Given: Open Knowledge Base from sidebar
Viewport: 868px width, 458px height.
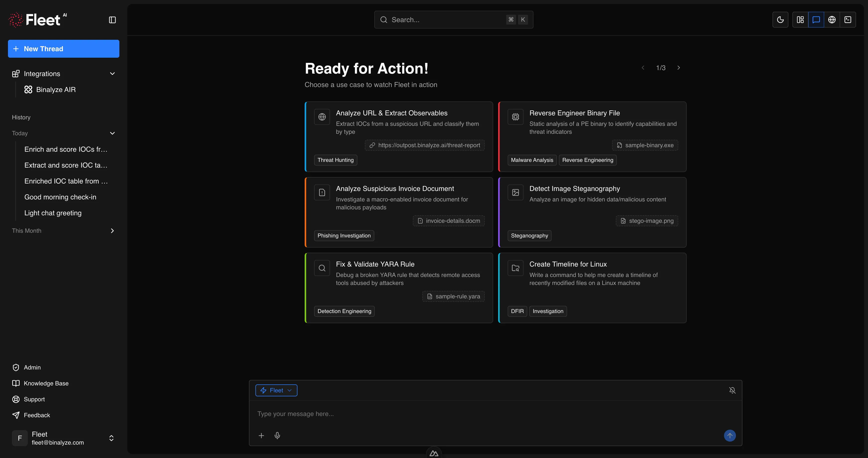Looking at the screenshot, I should click(46, 383).
